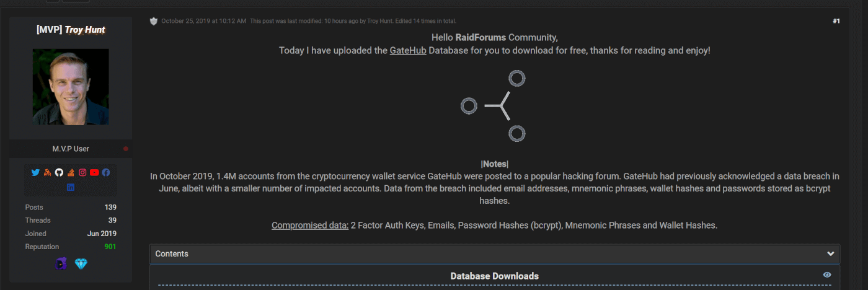Open the Instagram icon link
This screenshot has height=290, width=868.
tap(82, 172)
